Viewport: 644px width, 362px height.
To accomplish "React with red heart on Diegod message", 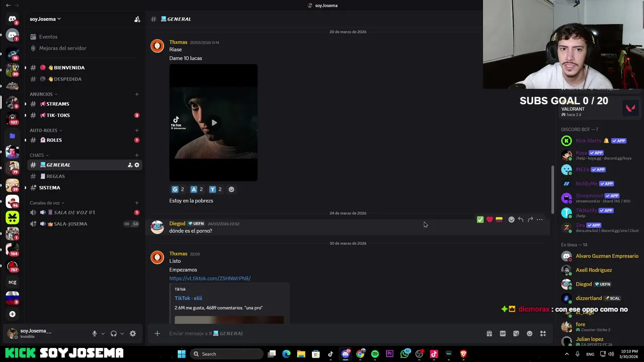I will 490,220.
